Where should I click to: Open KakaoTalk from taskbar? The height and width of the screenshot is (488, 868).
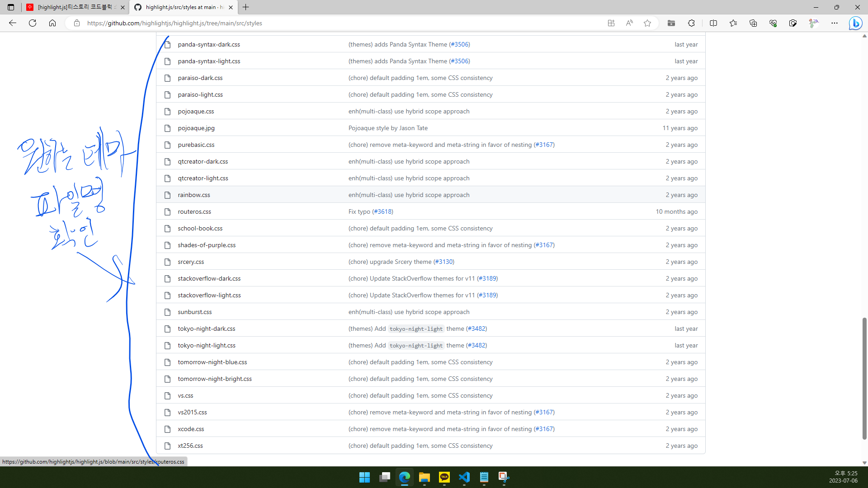pyautogui.click(x=444, y=477)
